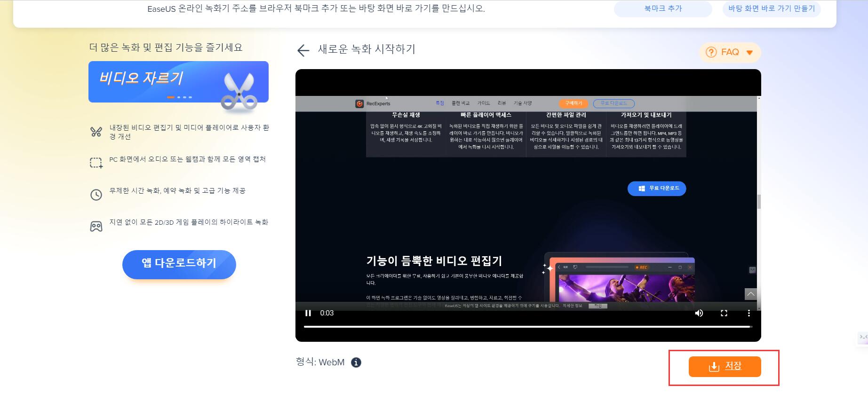Screen dimensions: 868x417
Task: Click the 형식: WebM label
Action: click(x=320, y=362)
